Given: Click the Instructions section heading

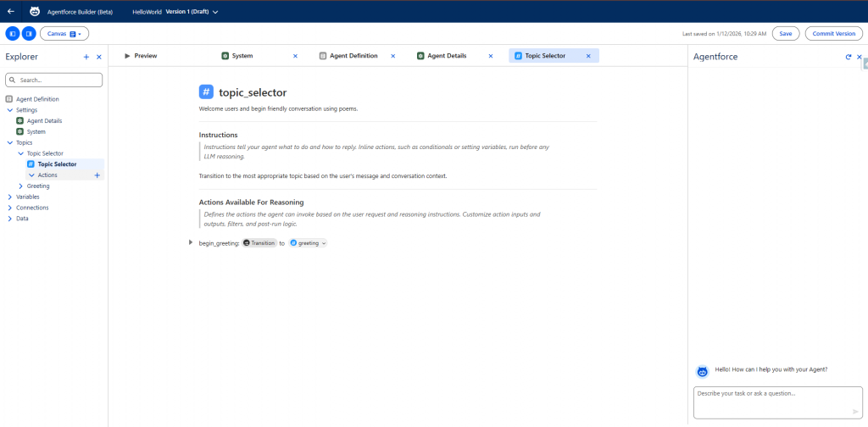Looking at the screenshot, I should pos(218,135).
